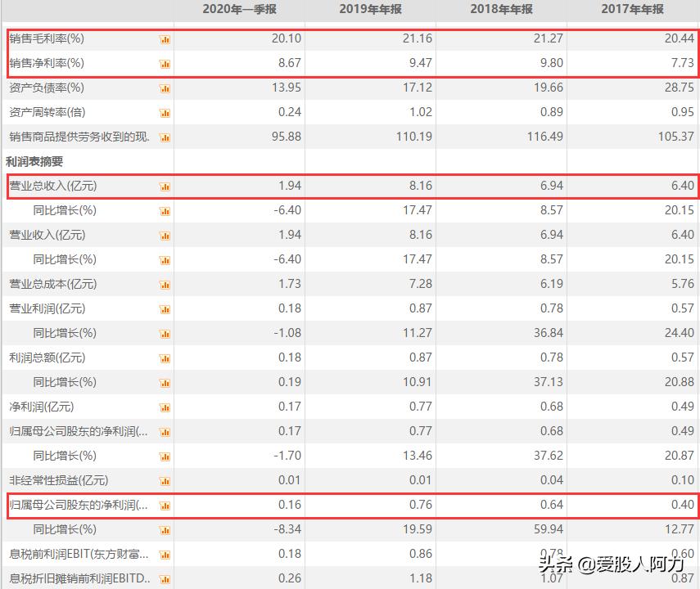Viewport: 700px width, 589px height.
Task: Open the trend chart for 销售毛利率
Action: coord(165,38)
